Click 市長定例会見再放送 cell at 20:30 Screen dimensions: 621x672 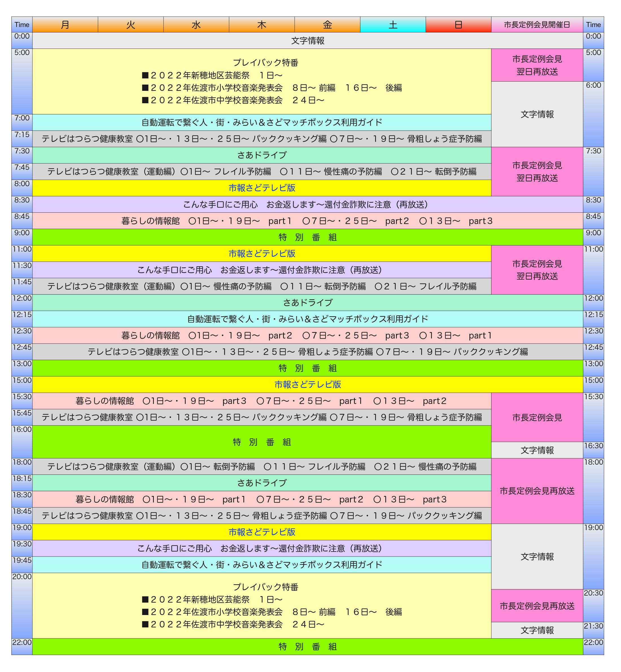point(537,605)
